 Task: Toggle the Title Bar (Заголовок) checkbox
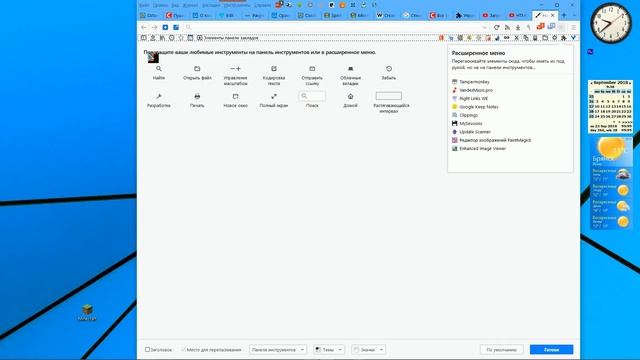pyautogui.click(x=147, y=349)
